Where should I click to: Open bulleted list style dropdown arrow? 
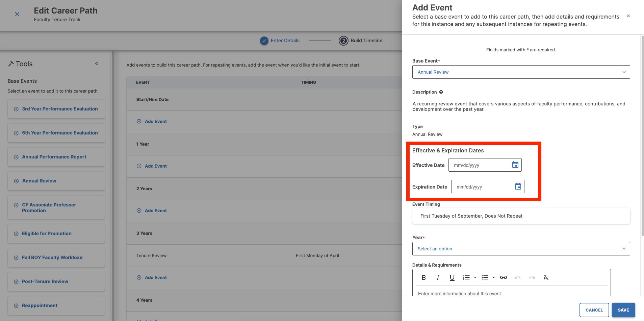494,277
